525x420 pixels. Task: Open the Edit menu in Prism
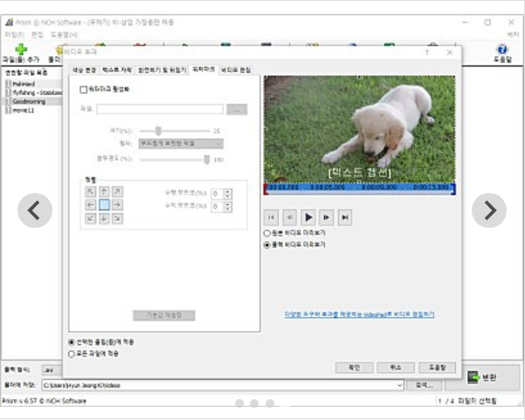coord(38,34)
